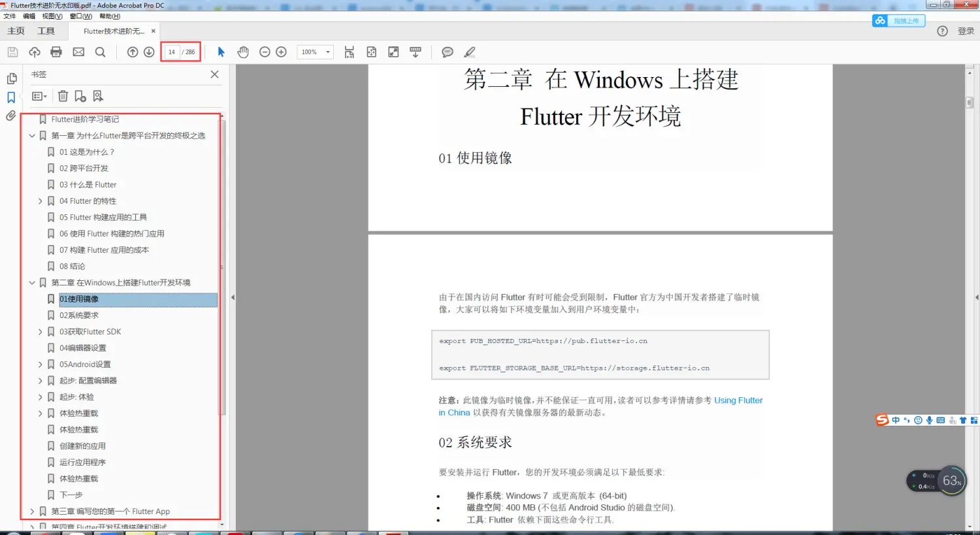This screenshot has width=980, height=535.
Task: Collapse navigation pane with left arrow handle
Action: pos(233,297)
